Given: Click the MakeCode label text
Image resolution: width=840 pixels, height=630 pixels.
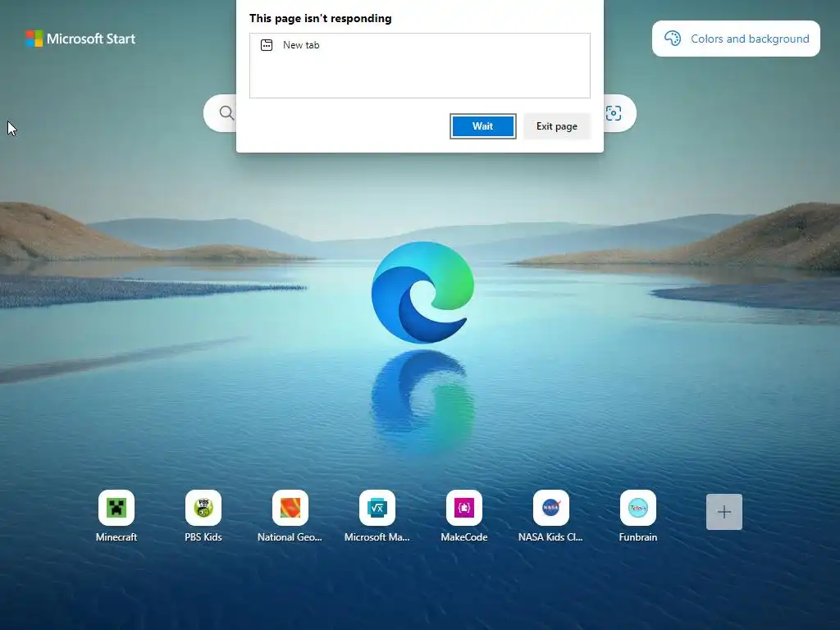Looking at the screenshot, I should coord(464,537).
